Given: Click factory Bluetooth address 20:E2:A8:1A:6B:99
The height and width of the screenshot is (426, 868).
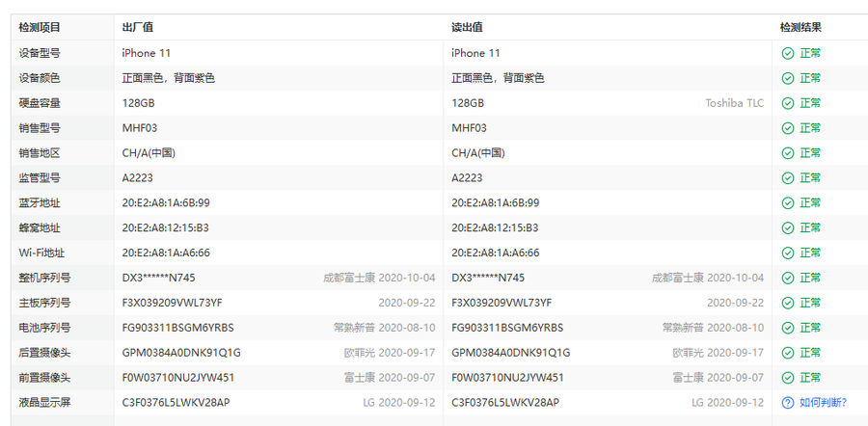Looking at the screenshot, I should coord(166,203).
